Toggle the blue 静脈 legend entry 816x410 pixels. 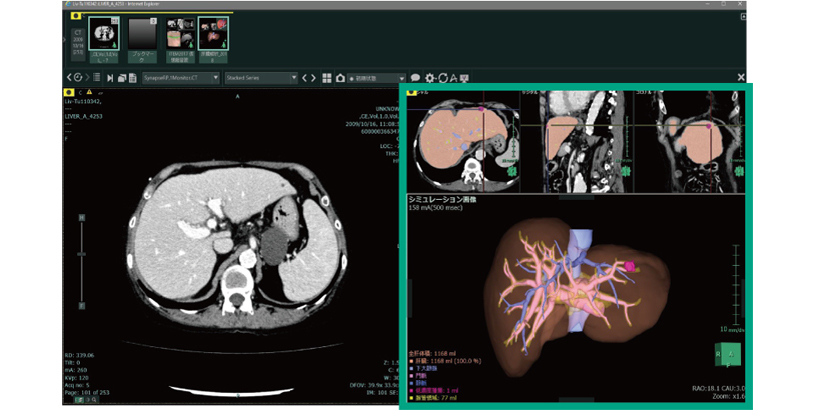pyautogui.click(x=419, y=383)
